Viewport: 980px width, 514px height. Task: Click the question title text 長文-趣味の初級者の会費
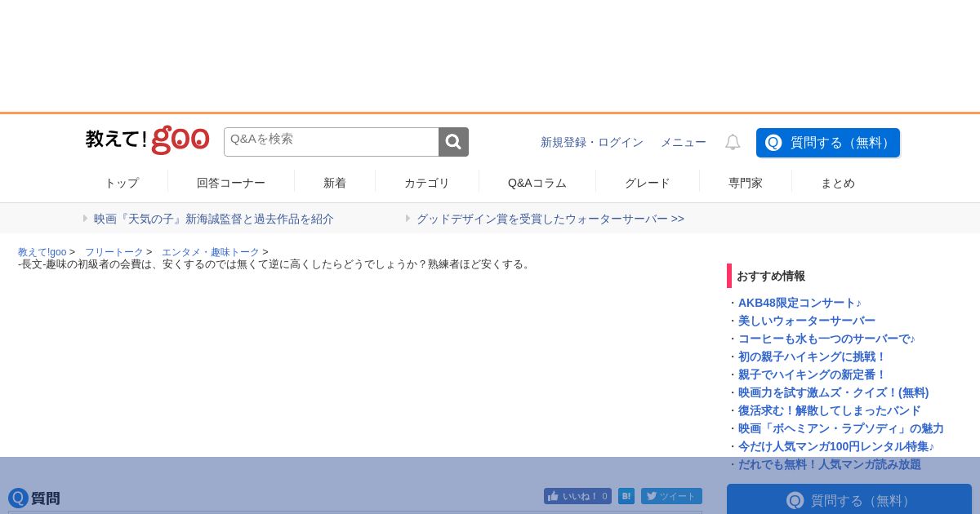275,264
